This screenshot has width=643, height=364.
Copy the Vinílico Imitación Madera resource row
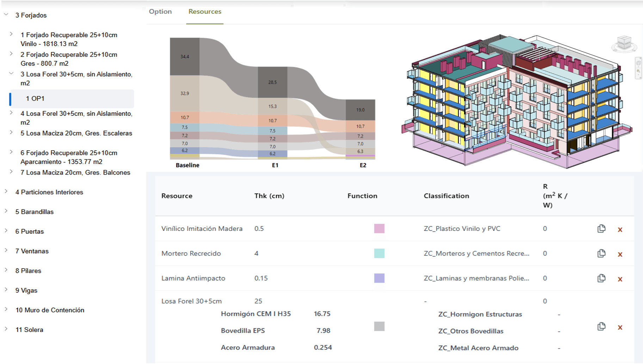pos(601,229)
